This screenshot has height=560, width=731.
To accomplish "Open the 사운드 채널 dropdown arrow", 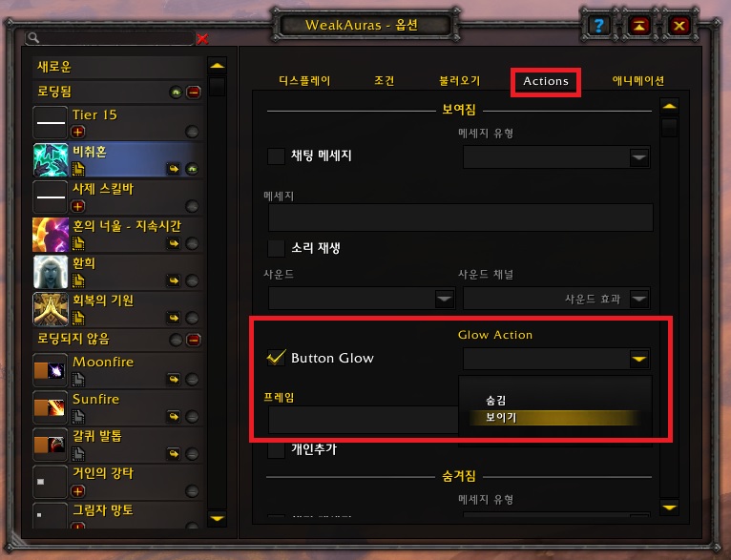I will tap(638, 299).
